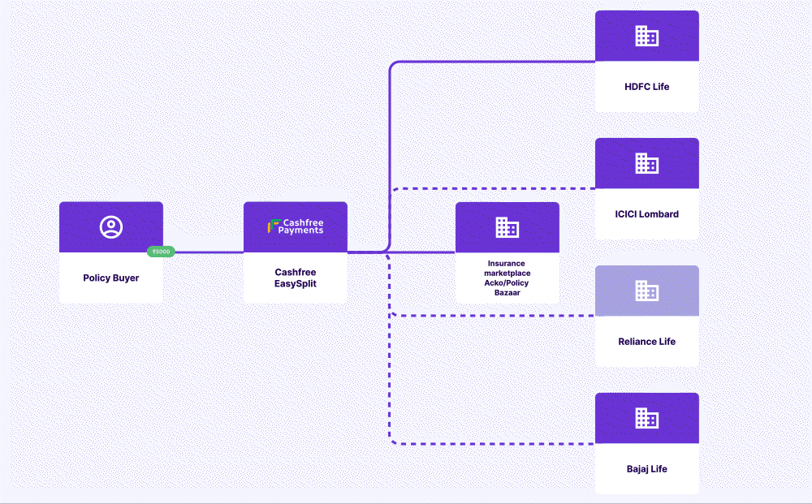Click the Cashfree Payments logo
The width and height of the screenshot is (812, 504).
296,226
